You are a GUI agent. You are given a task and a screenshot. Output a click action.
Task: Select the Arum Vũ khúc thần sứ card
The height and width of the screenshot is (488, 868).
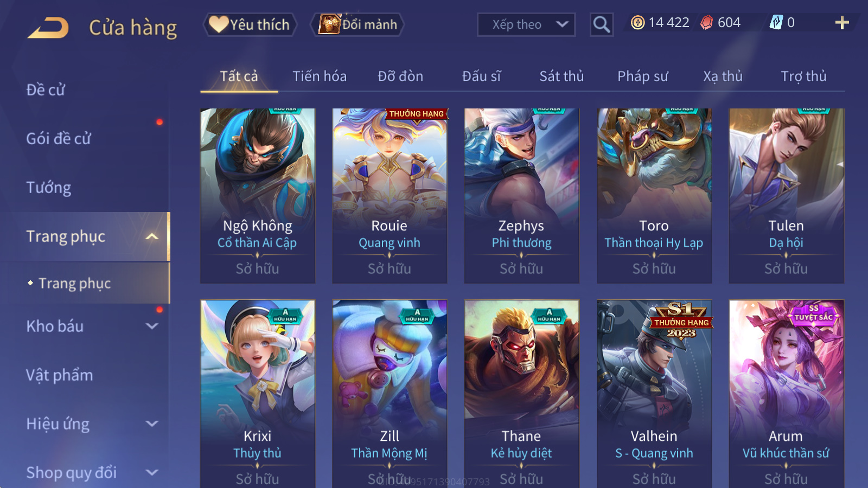click(786, 394)
